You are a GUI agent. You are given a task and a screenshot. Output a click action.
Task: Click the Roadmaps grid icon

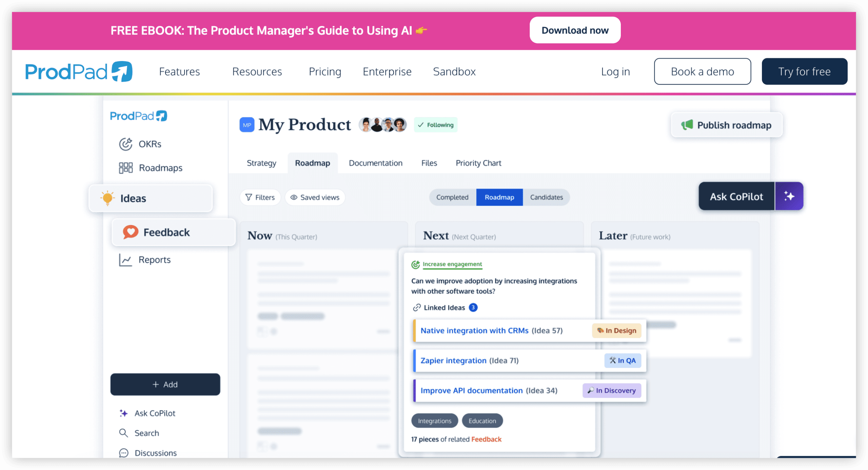[x=125, y=168]
